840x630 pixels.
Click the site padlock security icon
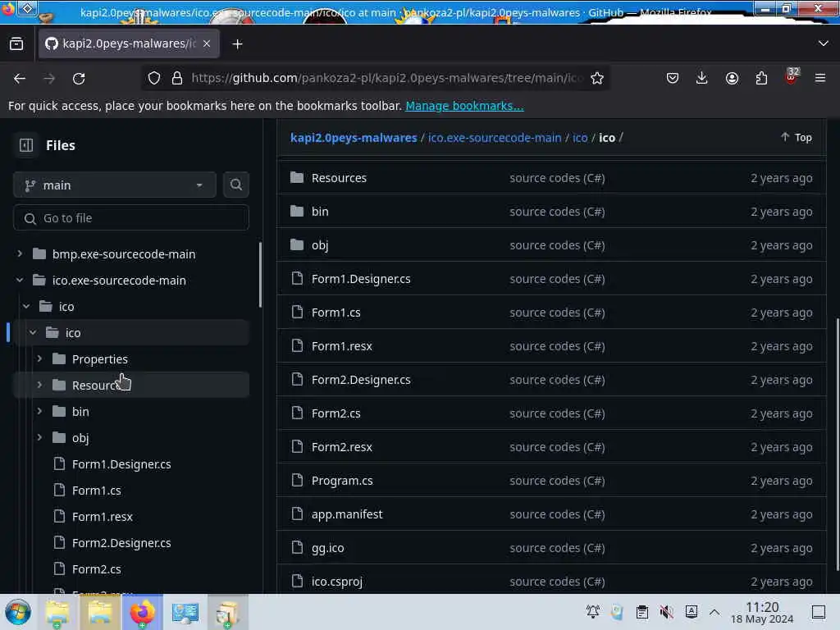177,78
